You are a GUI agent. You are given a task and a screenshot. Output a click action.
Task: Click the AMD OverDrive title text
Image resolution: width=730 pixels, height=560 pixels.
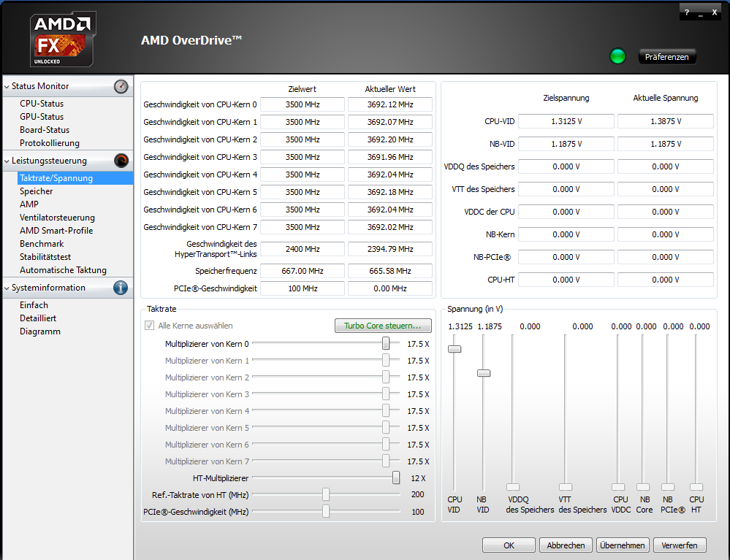click(x=191, y=40)
